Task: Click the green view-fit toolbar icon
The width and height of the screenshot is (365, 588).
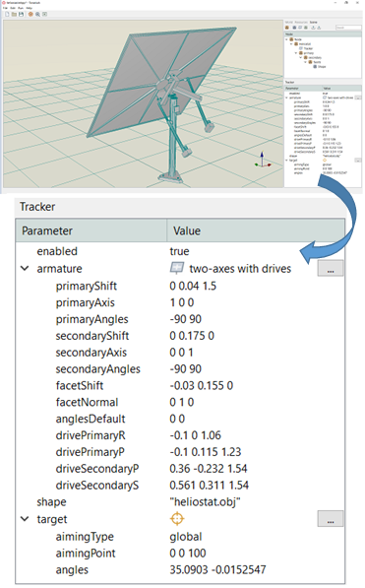Action: pos(44,14)
